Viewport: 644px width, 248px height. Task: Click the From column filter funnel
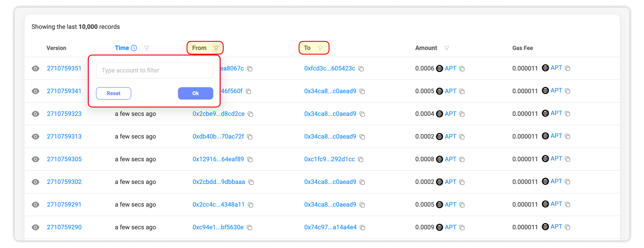(216, 48)
